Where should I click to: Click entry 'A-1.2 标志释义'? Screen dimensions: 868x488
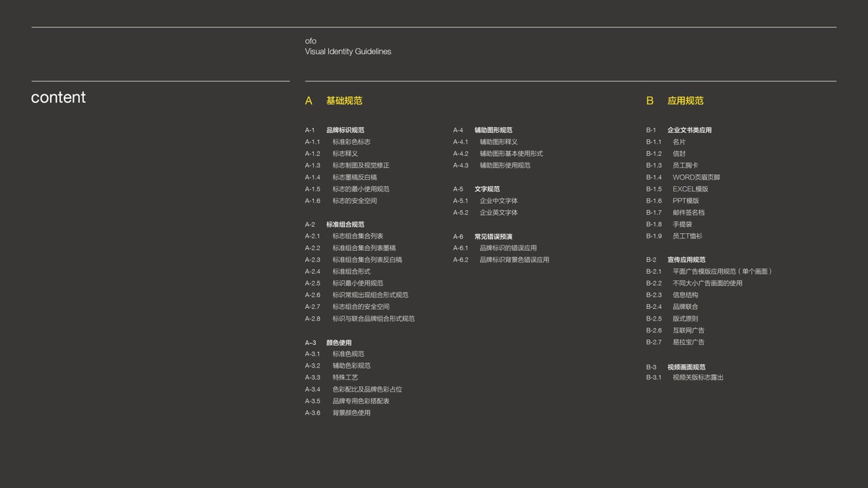click(x=332, y=154)
